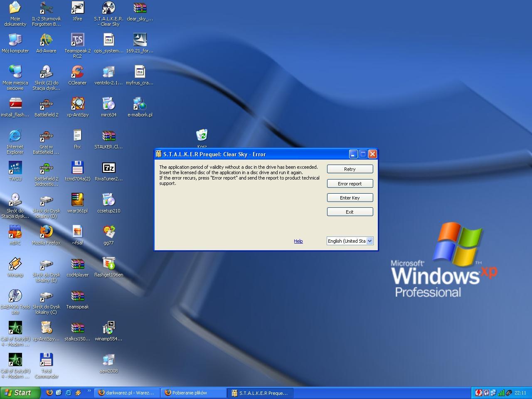Select the ~fsaf desktop icon
The width and height of the screenshot is (532, 399).
[x=77, y=235]
